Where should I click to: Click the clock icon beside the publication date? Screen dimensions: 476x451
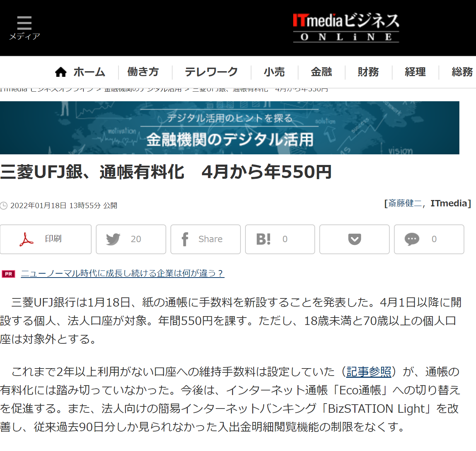pos(4,206)
